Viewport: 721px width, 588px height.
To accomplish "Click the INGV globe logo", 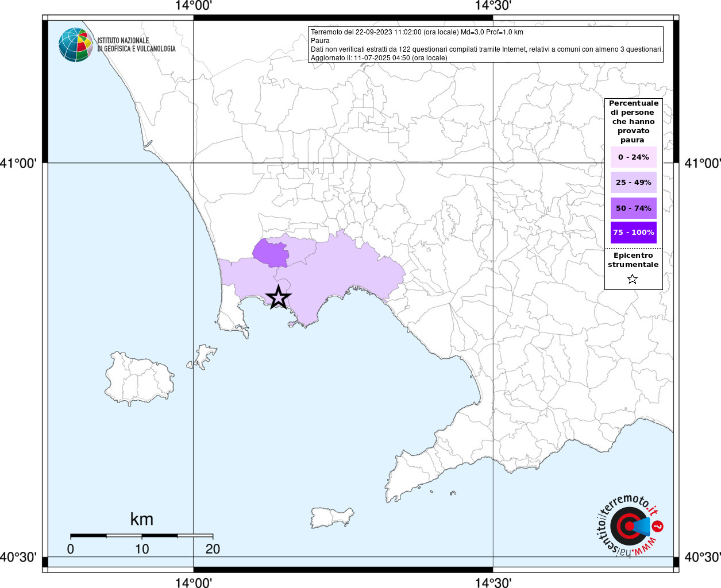I will 76,45.
